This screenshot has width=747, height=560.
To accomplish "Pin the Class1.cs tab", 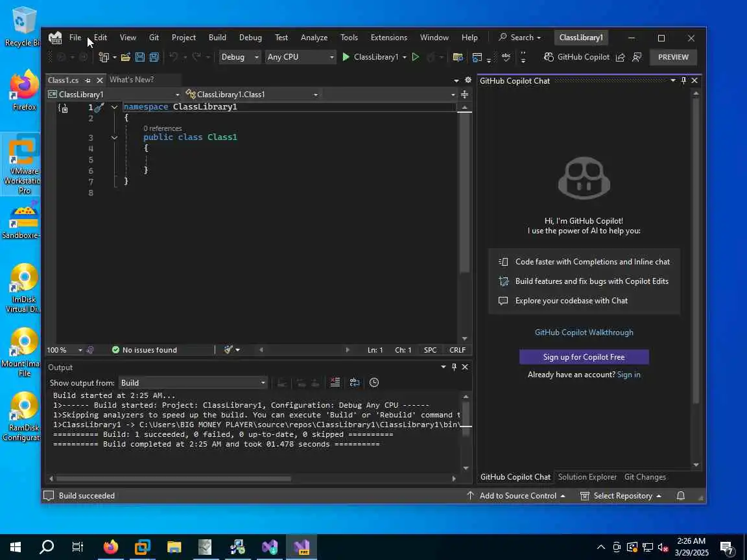I will [88, 80].
